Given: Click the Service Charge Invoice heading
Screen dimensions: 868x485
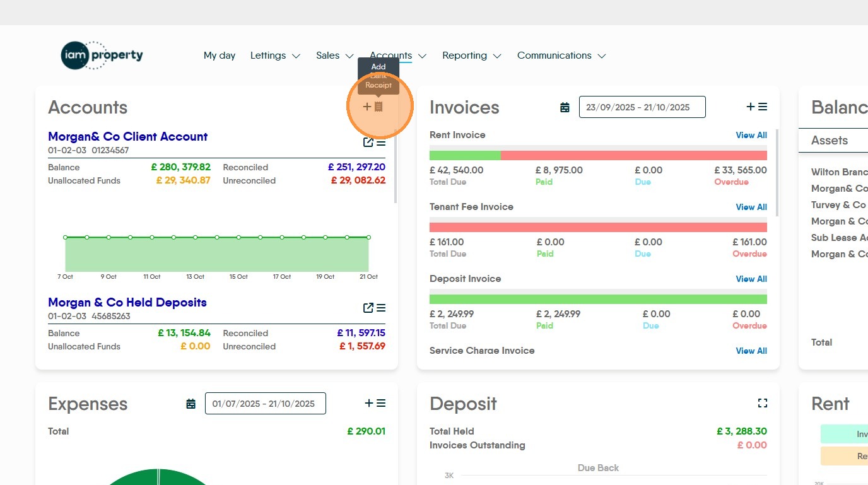Looking at the screenshot, I should pyautogui.click(x=482, y=351).
